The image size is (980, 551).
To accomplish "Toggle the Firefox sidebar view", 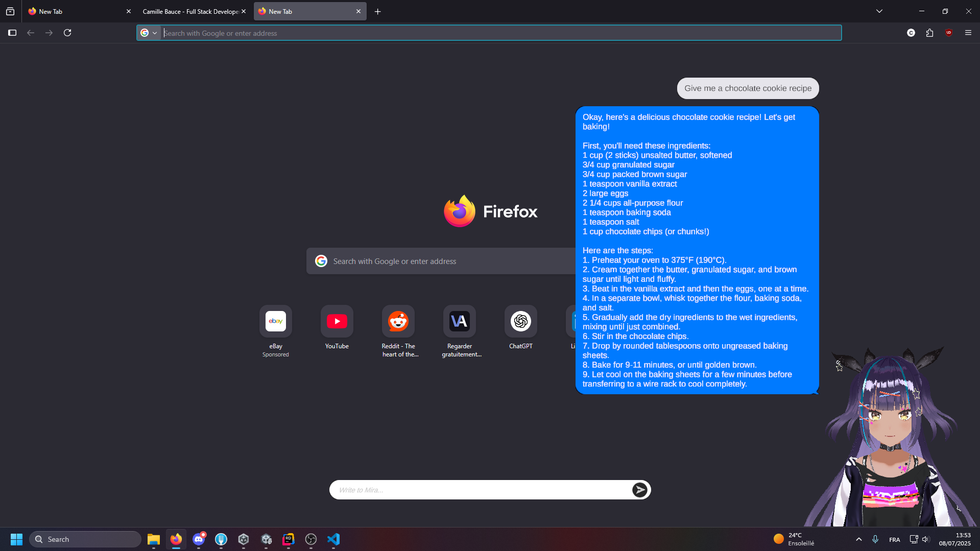I will click(12, 32).
